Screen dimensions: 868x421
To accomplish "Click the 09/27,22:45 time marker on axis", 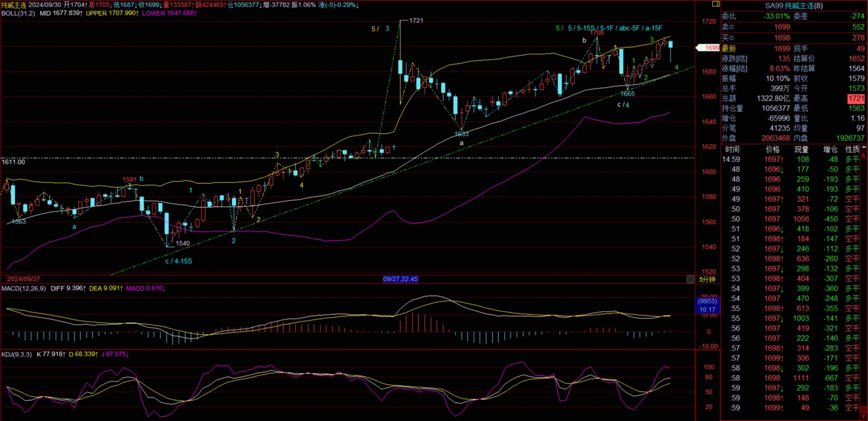I will tap(400, 279).
